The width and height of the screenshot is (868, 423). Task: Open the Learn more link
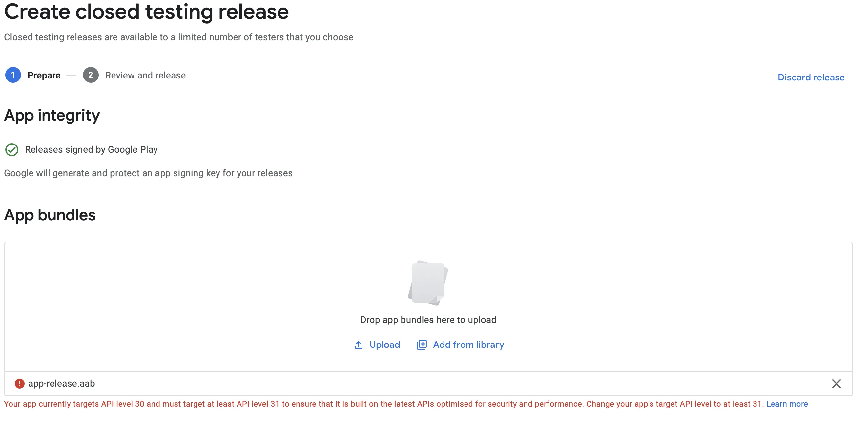[787, 404]
